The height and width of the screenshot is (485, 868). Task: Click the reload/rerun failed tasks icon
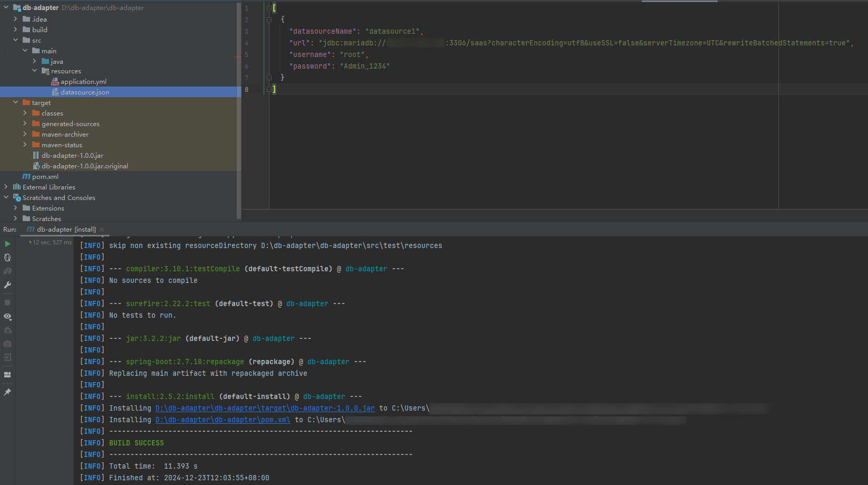pyautogui.click(x=7, y=258)
